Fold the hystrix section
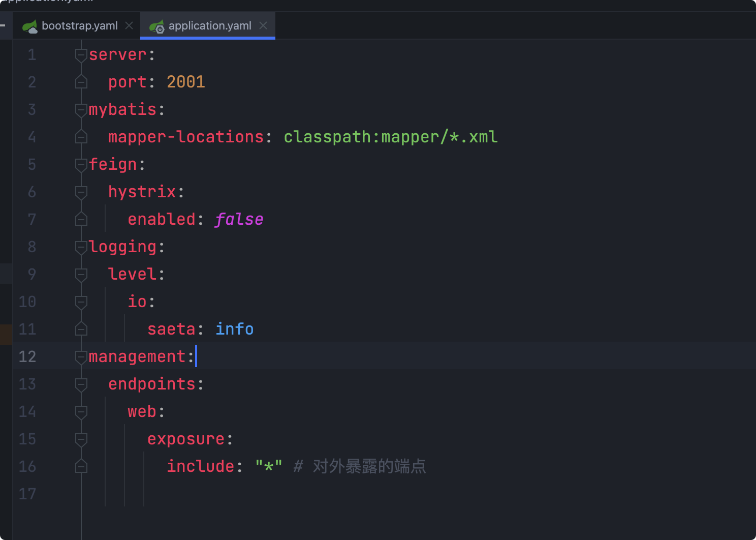 point(81,192)
